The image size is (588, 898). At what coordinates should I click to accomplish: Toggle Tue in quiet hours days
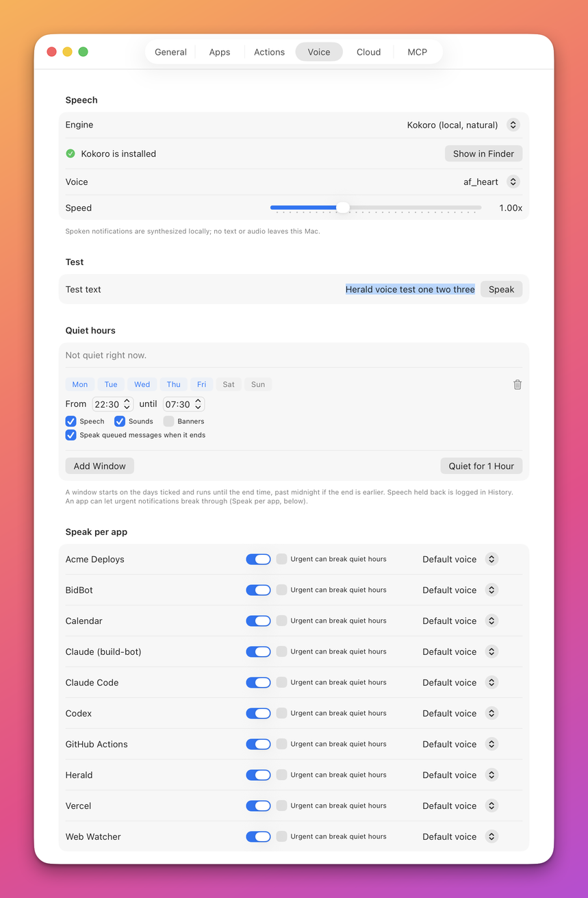point(111,384)
